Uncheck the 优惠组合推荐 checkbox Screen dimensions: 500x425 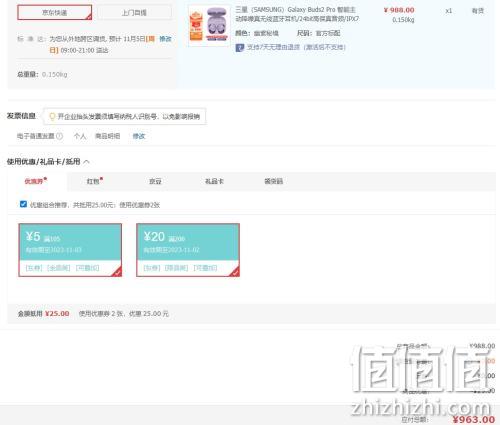(x=23, y=204)
